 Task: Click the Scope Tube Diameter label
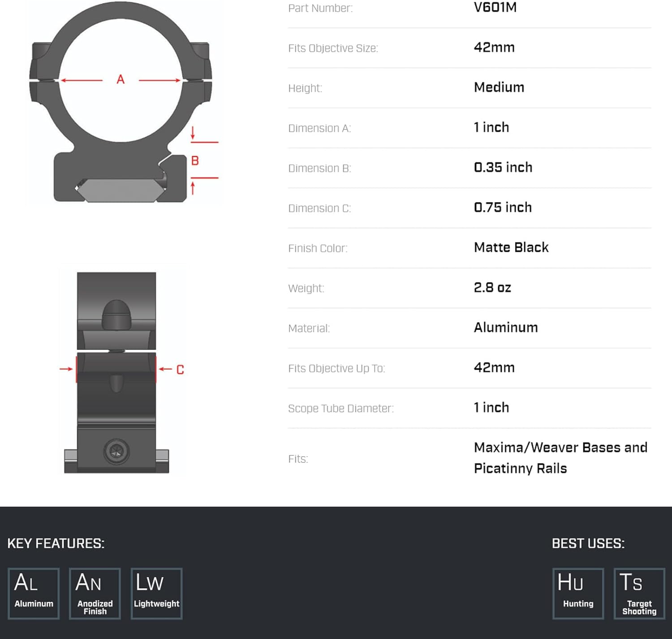tap(341, 408)
